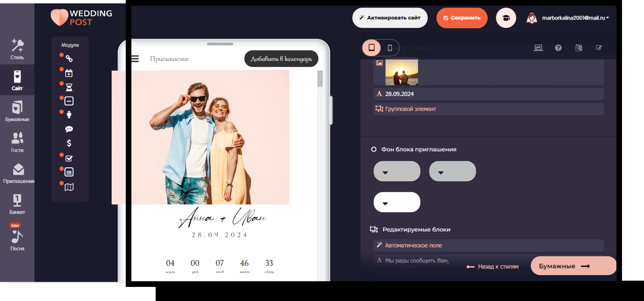Click the Модули panel heading
This screenshot has height=301, width=644.
[70, 45]
